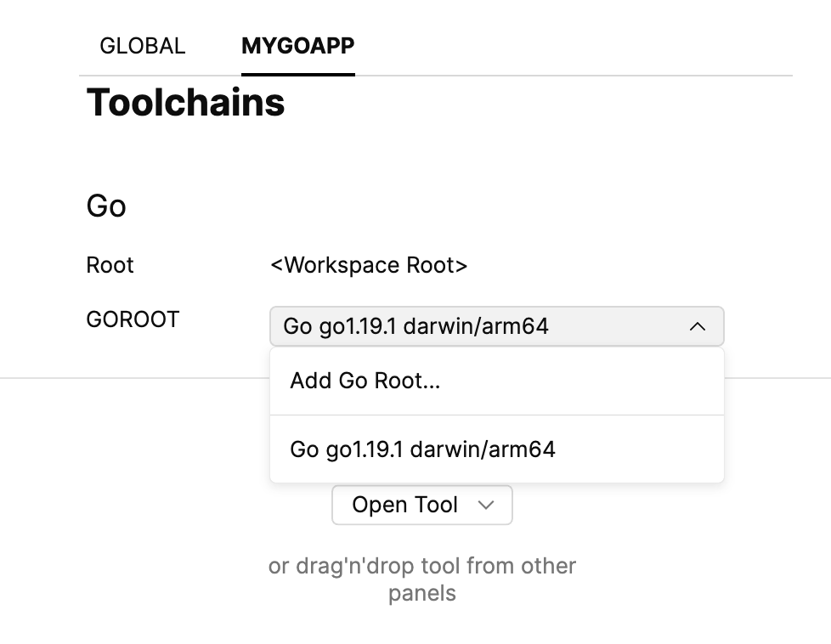This screenshot has width=831, height=644.
Task: Choose Add Go Root from the dropdown
Action: (x=364, y=381)
